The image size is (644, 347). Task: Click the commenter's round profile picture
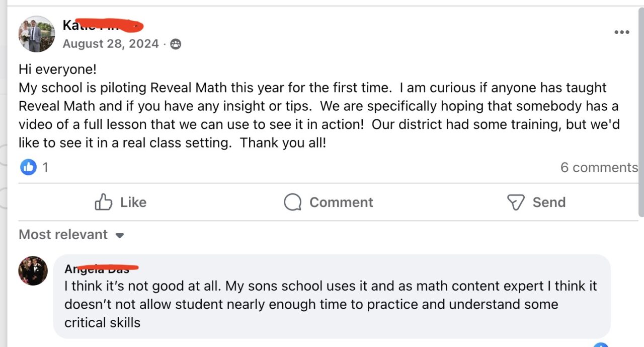point(33,271)
